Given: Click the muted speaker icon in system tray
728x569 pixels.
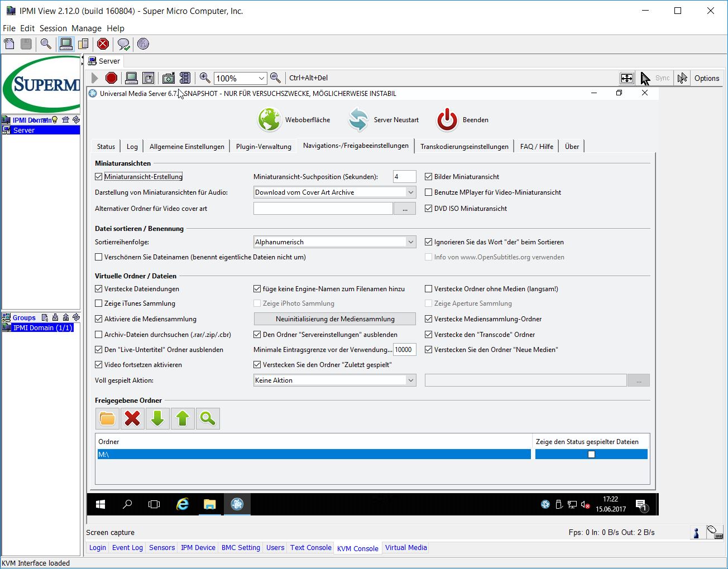Looking at the screenshot, I should pyautogui.click(x=586, y=504).
